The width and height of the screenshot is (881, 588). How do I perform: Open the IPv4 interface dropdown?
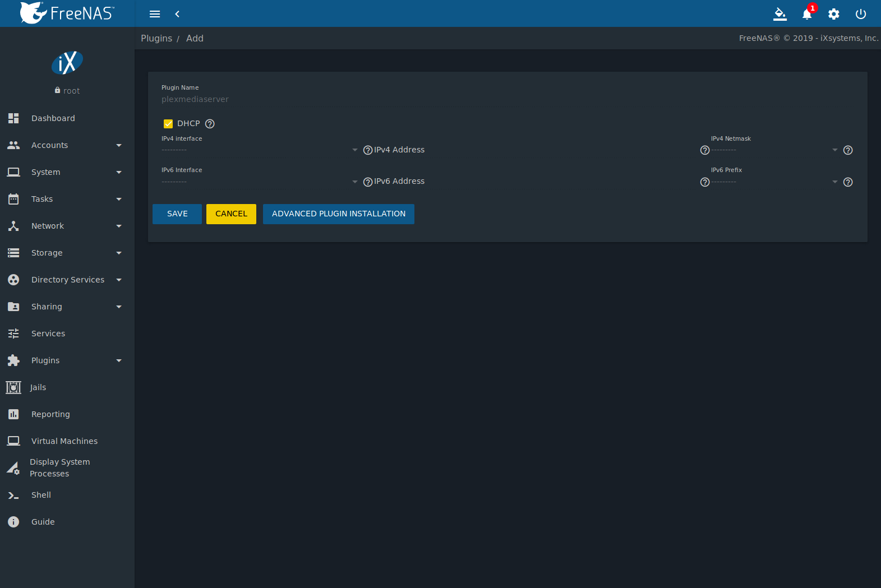(x=260, y=150)
